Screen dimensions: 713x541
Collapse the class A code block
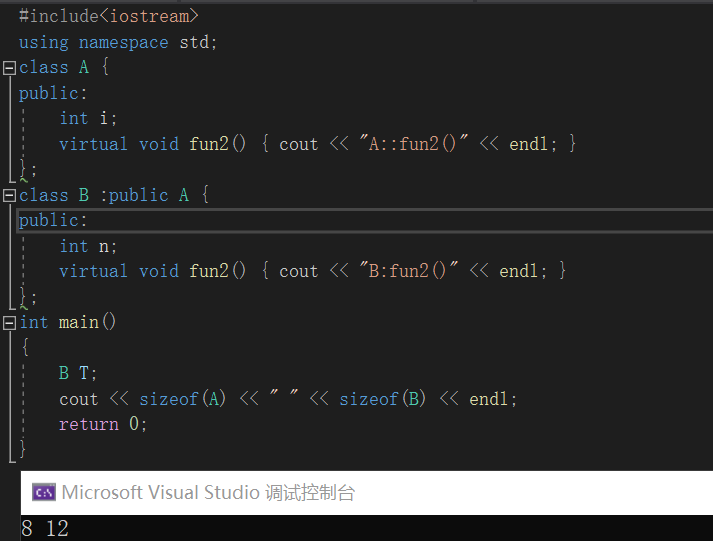9,68
